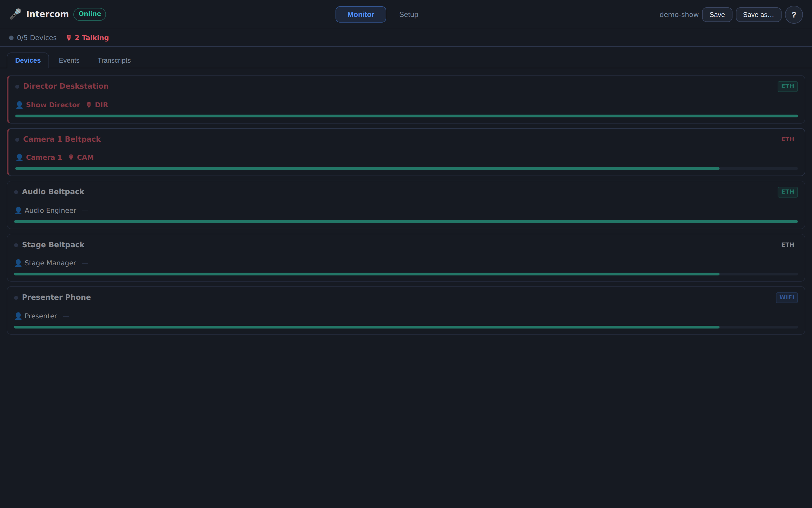Click the ETH label on Stage Beltpack
This screenshot has width=812, height=508.
pos(787,245)
